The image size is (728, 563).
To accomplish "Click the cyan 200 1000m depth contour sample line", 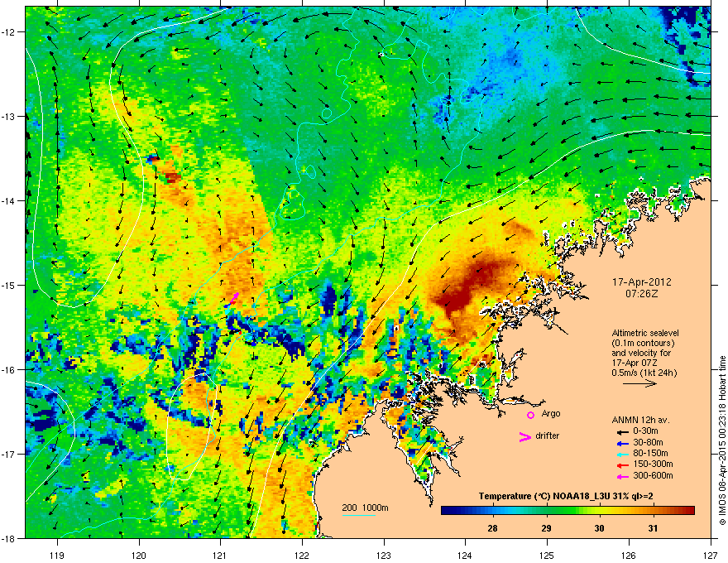I will point(358,515).
